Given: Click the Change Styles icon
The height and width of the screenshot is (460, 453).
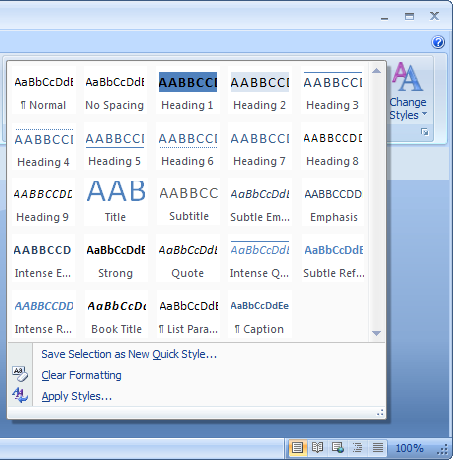Looking at the screenshot, I should coord(408,77).
